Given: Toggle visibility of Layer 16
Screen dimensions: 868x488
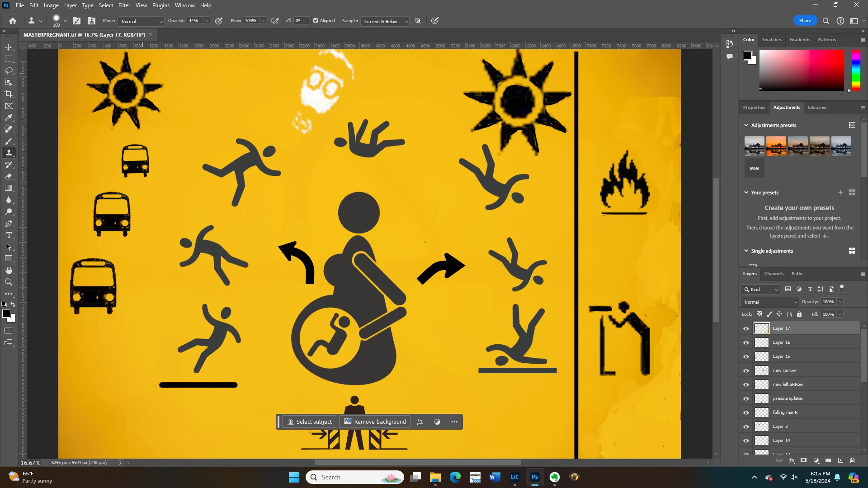Looking at the screenshot, I should [746, 343].
